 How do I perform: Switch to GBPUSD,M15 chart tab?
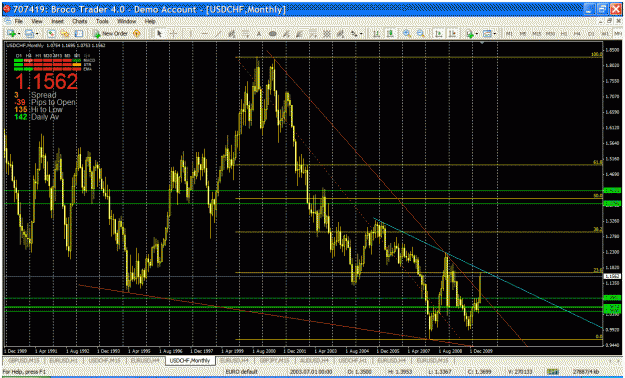click(x=23, y=360)
